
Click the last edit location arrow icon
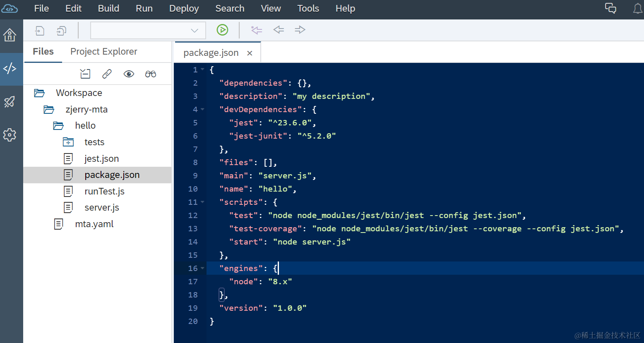pyautogui.click(x=257, y=30)
